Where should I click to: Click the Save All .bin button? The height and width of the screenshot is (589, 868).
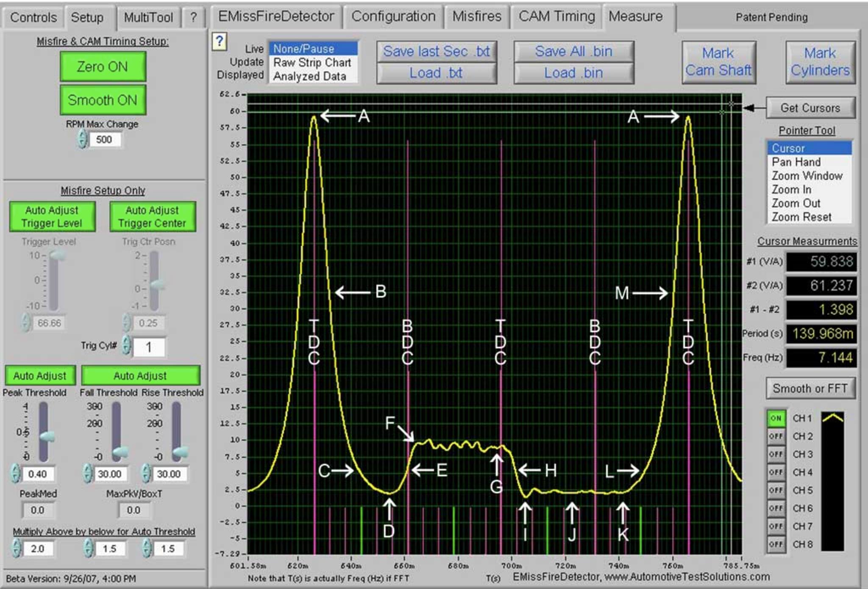573,52
